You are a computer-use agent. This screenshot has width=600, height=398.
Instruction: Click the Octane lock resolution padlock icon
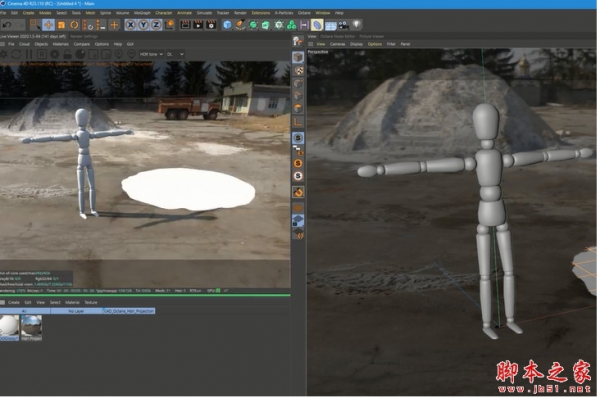click(x=67, y=54)
